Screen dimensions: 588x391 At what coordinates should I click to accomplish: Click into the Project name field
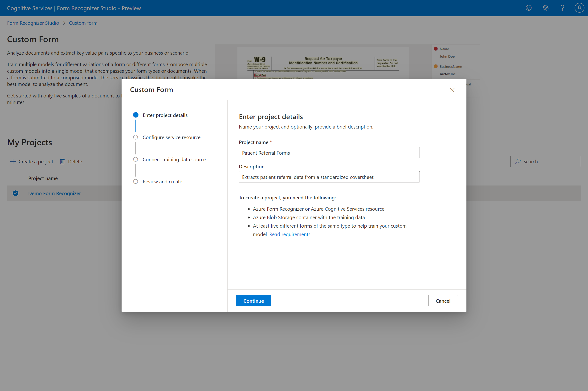(329, 153)
